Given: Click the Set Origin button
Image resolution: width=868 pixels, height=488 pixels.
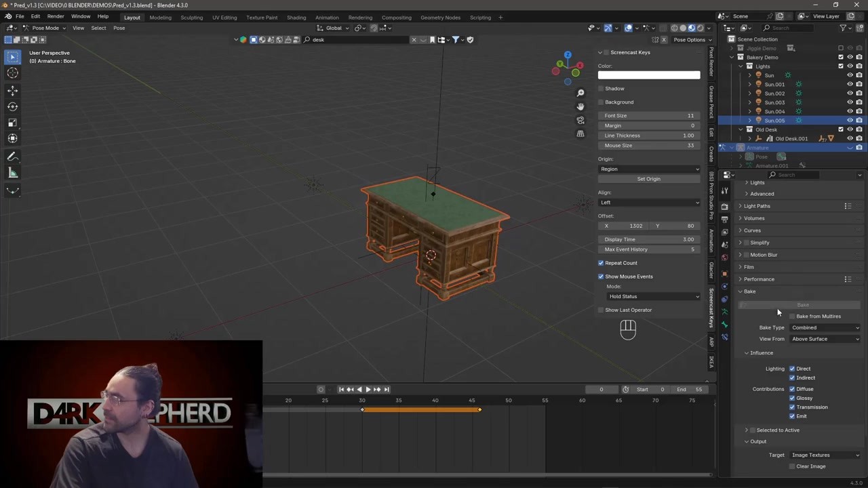Looking at the screenshot, I should (648, 179).
